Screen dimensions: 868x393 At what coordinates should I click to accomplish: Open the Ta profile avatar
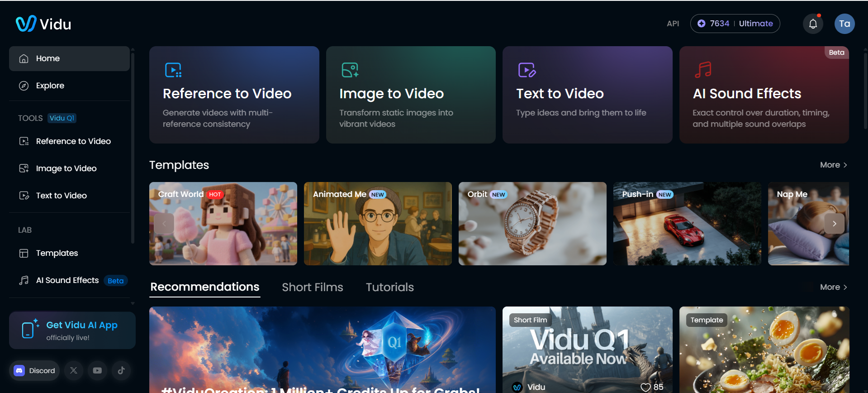click(x=844, y=24)
